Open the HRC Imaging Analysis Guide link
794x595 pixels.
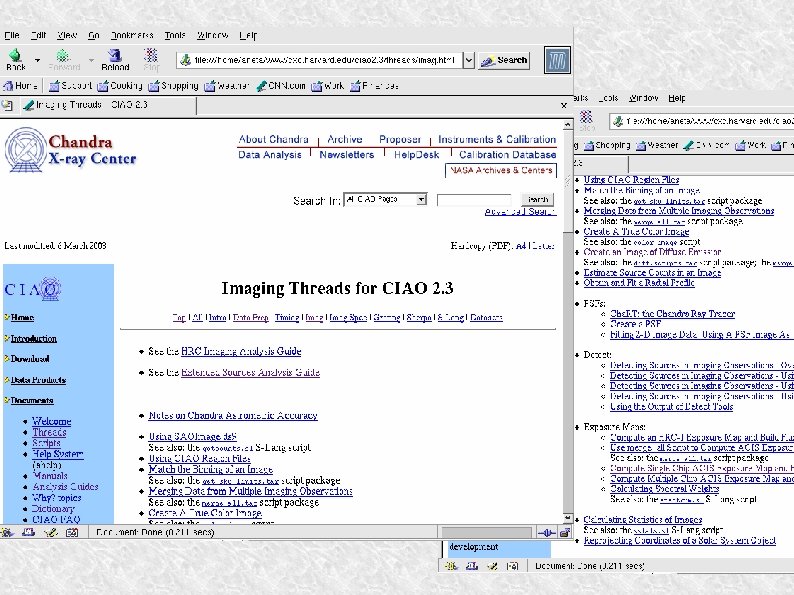[x=241, y=351]
